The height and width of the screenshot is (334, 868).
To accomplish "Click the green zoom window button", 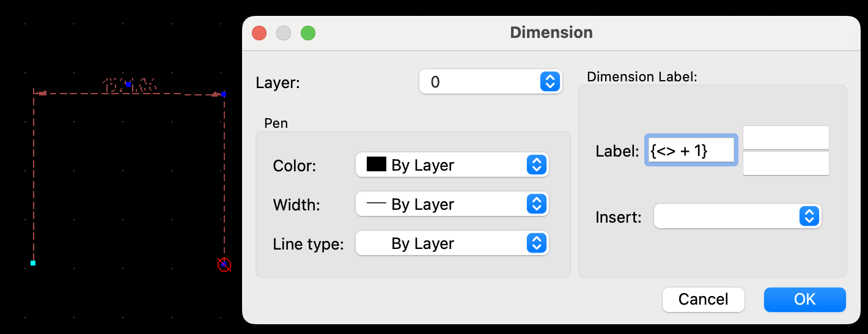I will (308, 33).
